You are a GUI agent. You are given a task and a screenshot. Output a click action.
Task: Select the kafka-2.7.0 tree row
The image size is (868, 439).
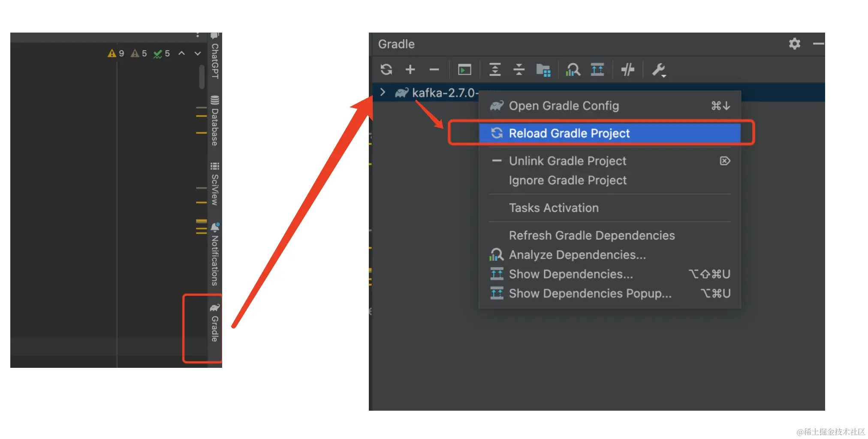tap(598, 93)
